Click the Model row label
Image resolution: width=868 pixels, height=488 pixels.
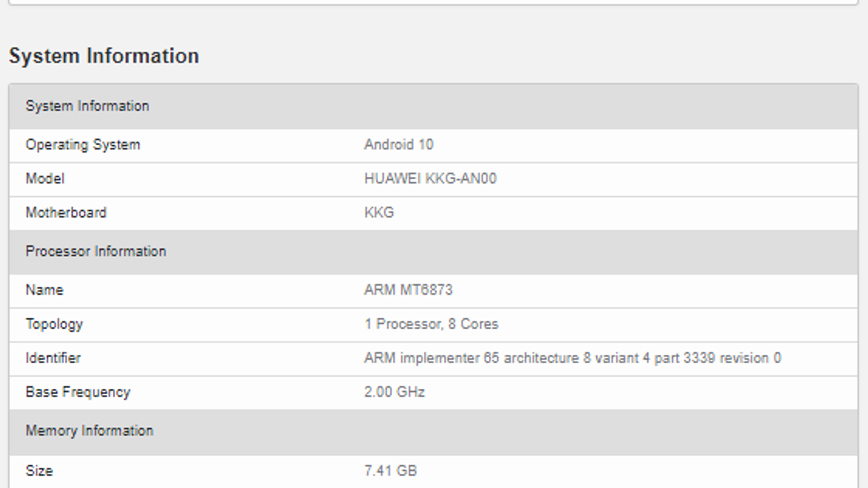point(45,179)
